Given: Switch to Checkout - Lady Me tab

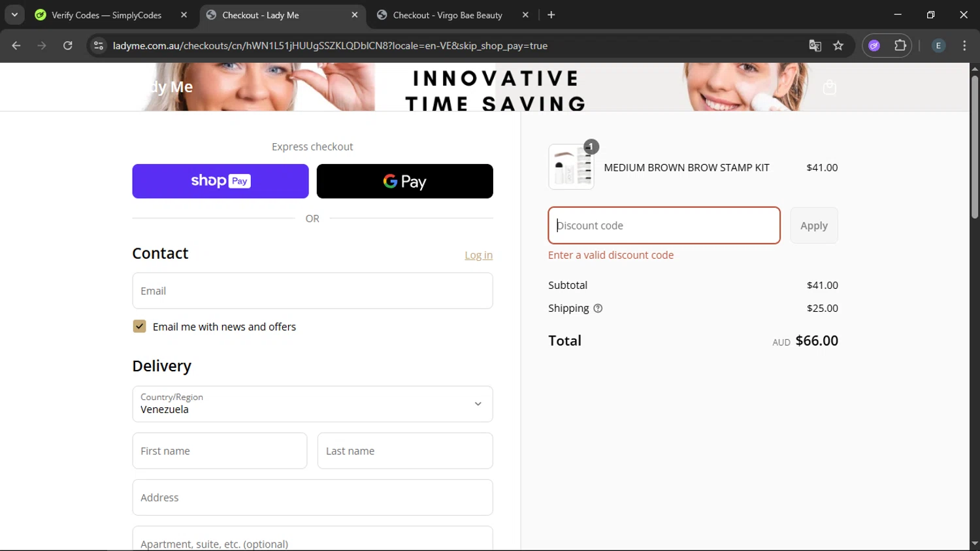Looking at the screenshot, I should 282,15.
